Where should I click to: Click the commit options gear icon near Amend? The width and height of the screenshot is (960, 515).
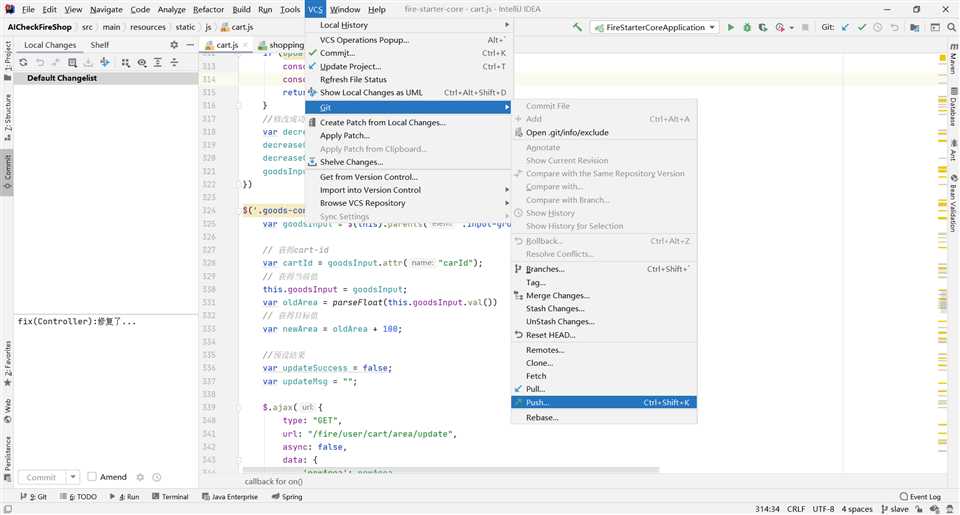[x=140, y=477]
